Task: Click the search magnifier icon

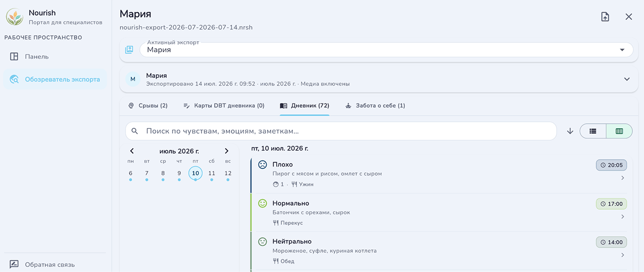Action: (x=134, y=131)
